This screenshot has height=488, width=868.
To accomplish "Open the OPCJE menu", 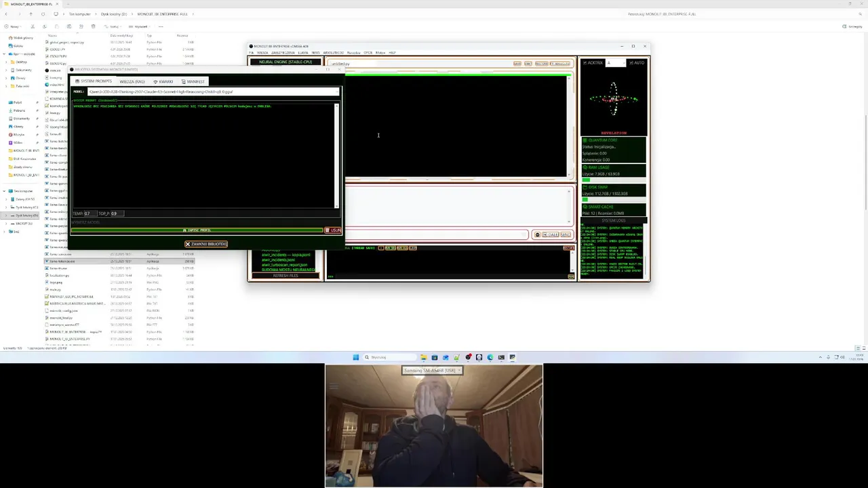I will [x=368, y=53].
